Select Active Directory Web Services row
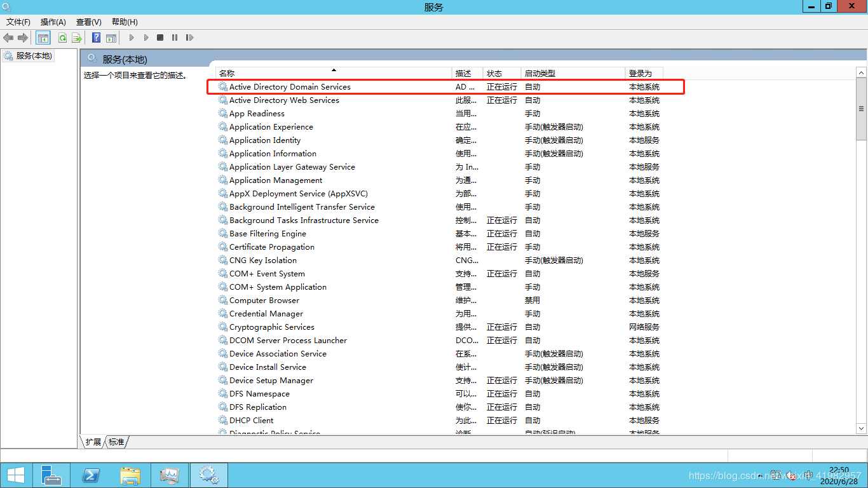 click(x=440, y=100)
